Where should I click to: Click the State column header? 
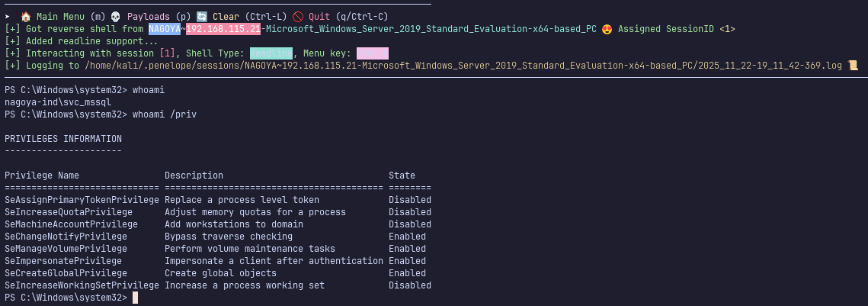click(x=402, y=176)
